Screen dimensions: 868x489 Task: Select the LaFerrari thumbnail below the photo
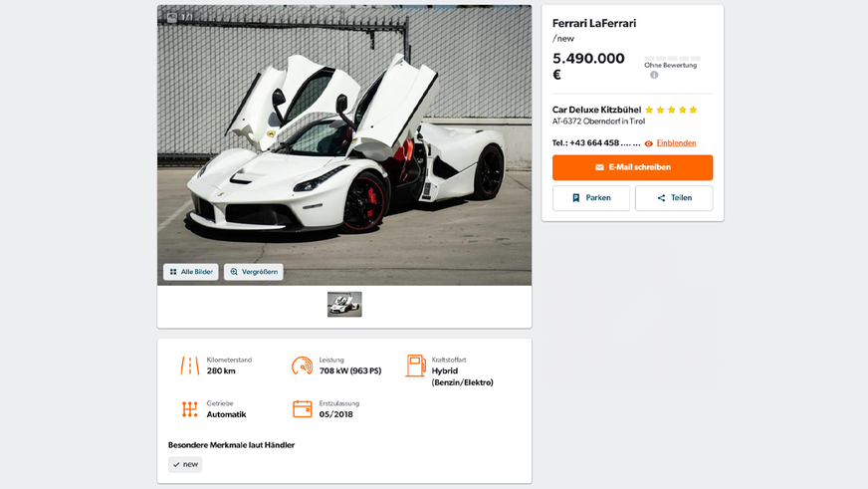click(344, 305)
